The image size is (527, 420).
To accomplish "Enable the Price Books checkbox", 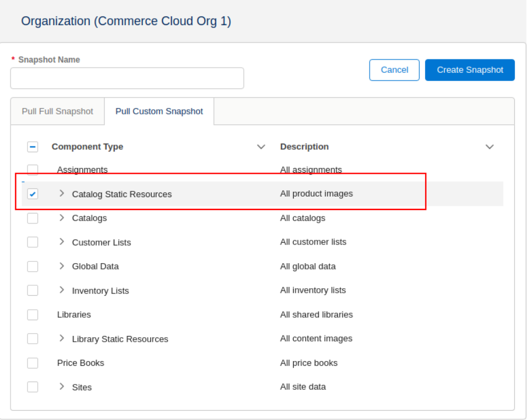I will (x=33, y=363).
